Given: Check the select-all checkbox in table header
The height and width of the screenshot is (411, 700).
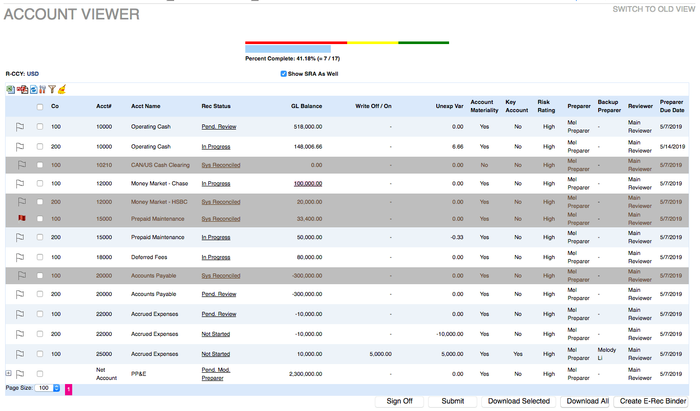Looking at the screenshot, I should click(x=40, y=106).
